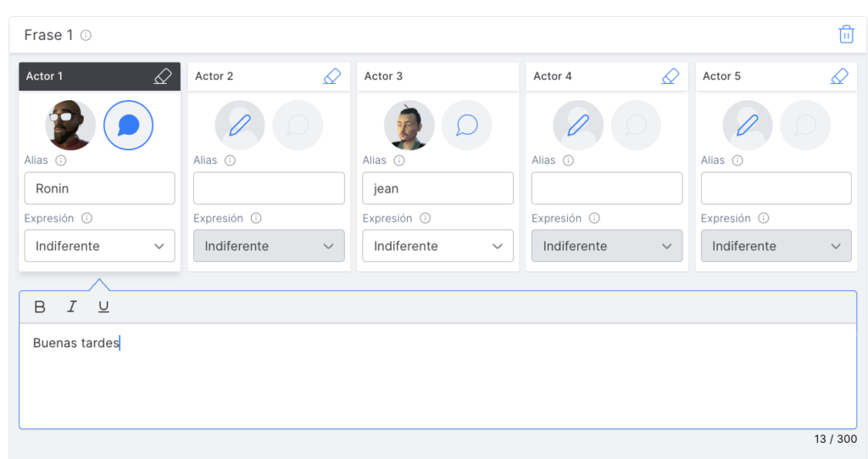
Task: Toggle bold formatting in the text editor
Action: pos(40,307)
